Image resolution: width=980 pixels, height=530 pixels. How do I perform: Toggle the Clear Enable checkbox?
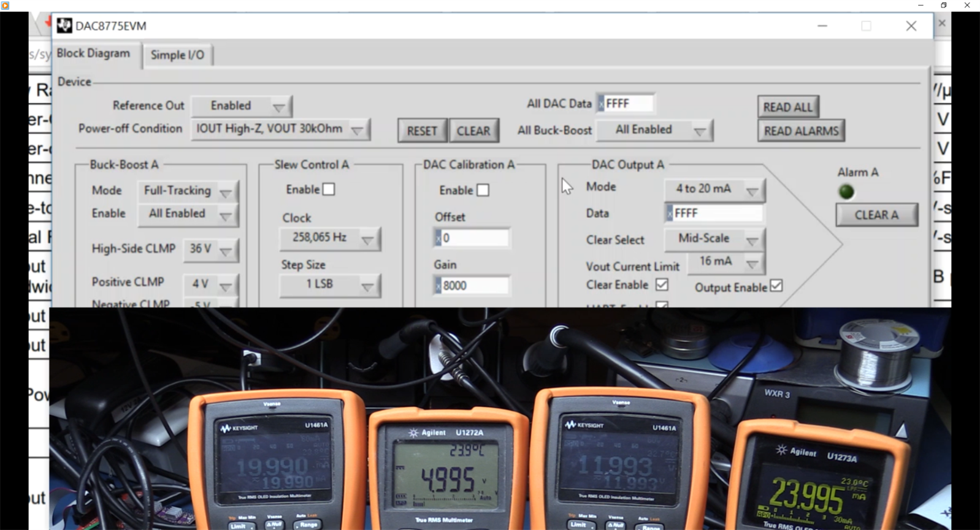tap(662, 285)
